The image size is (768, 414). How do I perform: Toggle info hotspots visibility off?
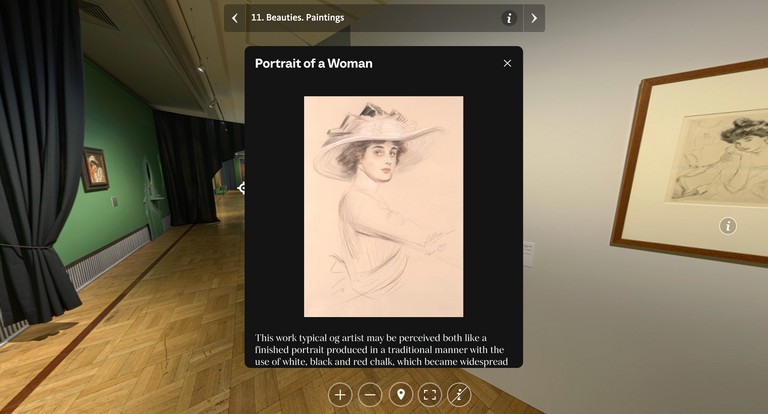click(x=460, y=395)
